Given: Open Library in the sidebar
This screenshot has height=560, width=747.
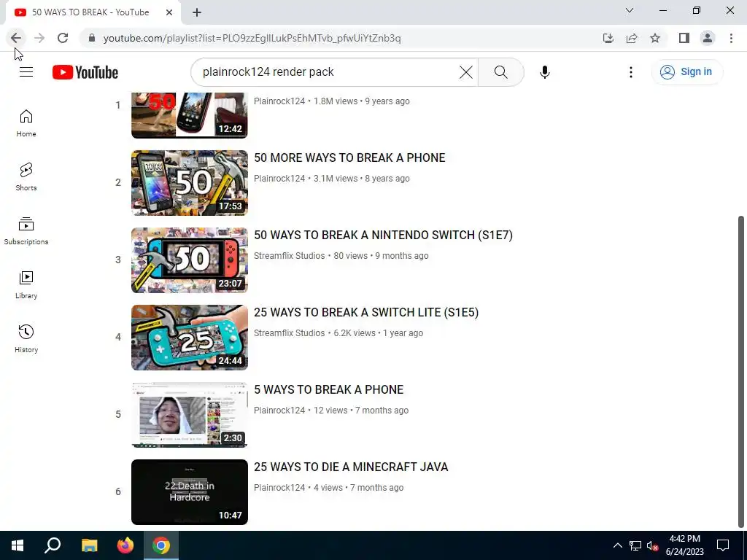Looking at the screenshot, I should [x=26, y=285].
